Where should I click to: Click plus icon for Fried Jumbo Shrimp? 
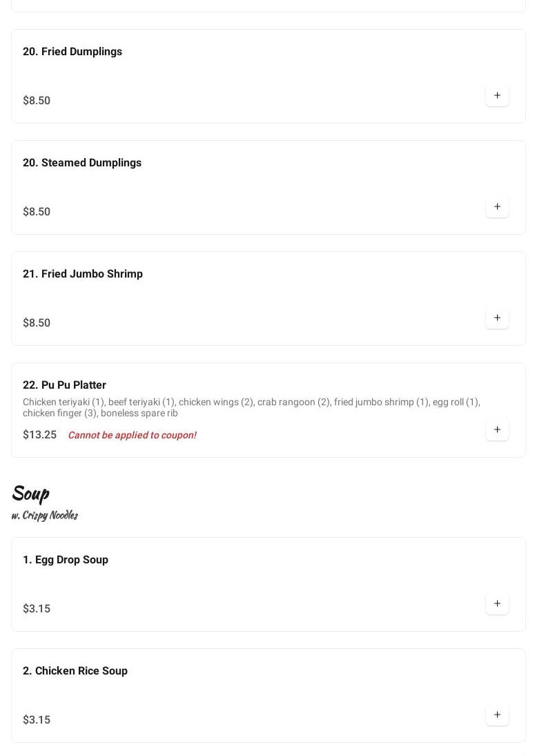pos(497,318)
